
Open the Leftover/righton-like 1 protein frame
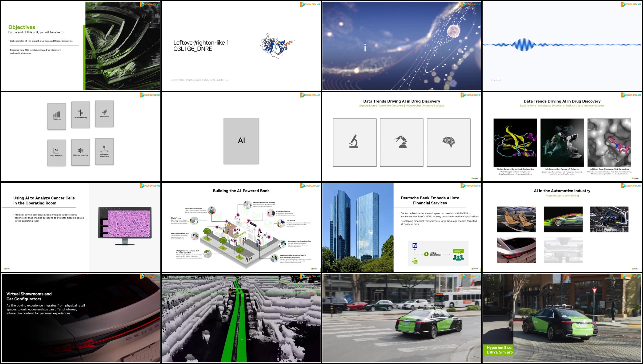(x=241, y=46)
